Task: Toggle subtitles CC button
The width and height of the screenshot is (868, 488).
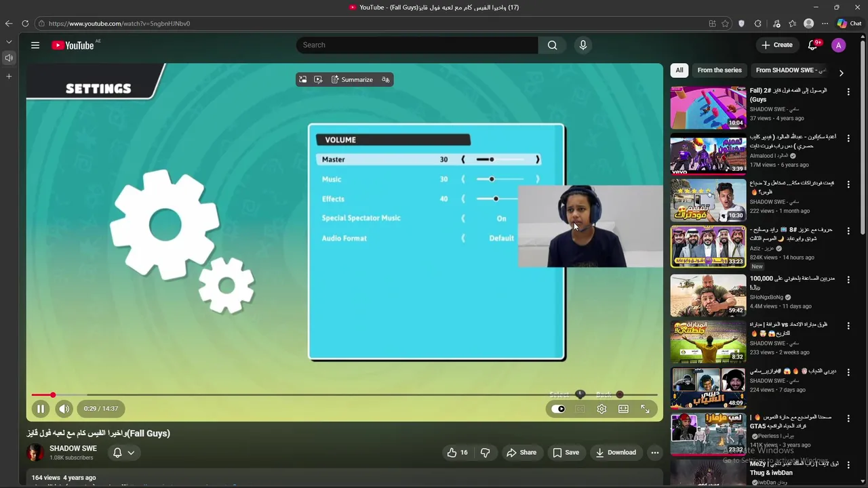Action: 580,409
